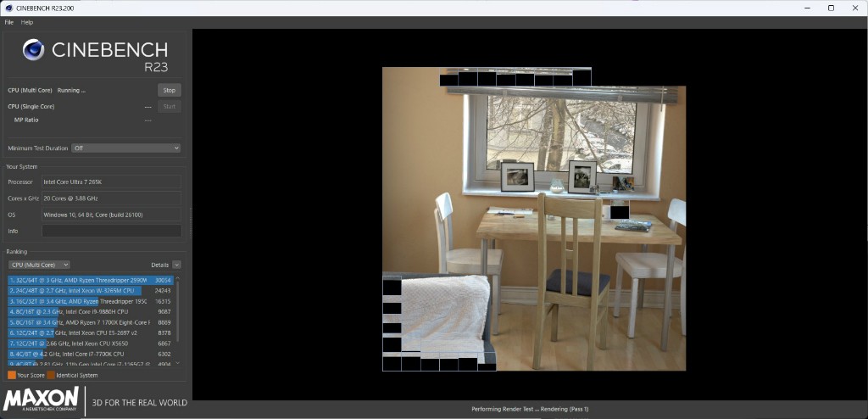This screenshot has height=419, width=868.
Task: Click the orange Your Score legend swatch
Action: (x=12, y=375)
